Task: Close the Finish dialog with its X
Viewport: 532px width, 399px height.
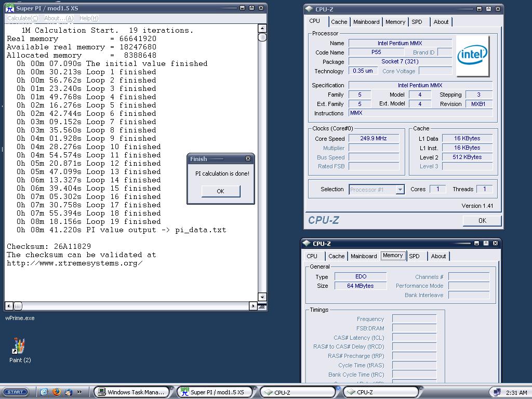Action: [x=248, y=158]
